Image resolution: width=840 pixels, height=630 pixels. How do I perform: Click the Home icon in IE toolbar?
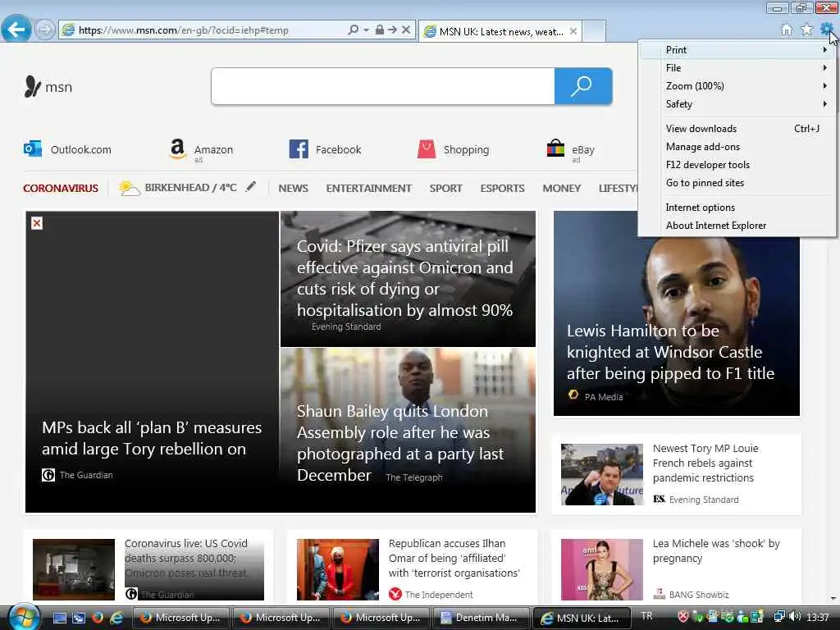pyautogui.click(x=787, y=30)
